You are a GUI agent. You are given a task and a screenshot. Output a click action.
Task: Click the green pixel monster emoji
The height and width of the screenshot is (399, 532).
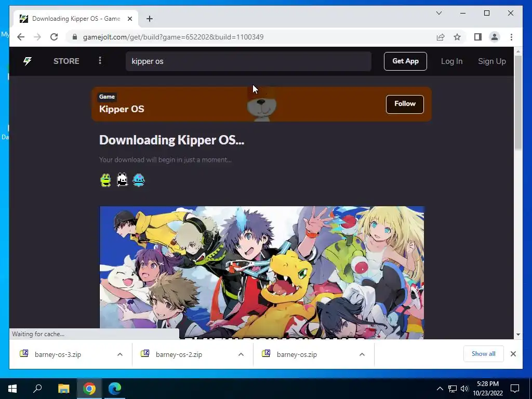106,180
